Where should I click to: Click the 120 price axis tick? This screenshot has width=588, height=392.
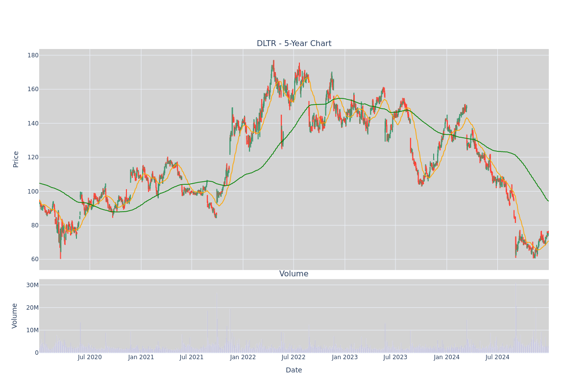tap(33, 157)
